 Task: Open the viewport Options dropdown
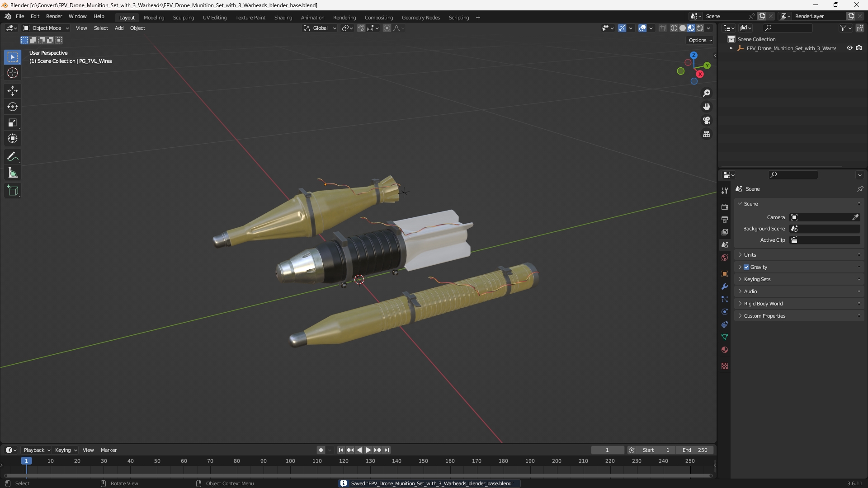(x=700, y=40)
